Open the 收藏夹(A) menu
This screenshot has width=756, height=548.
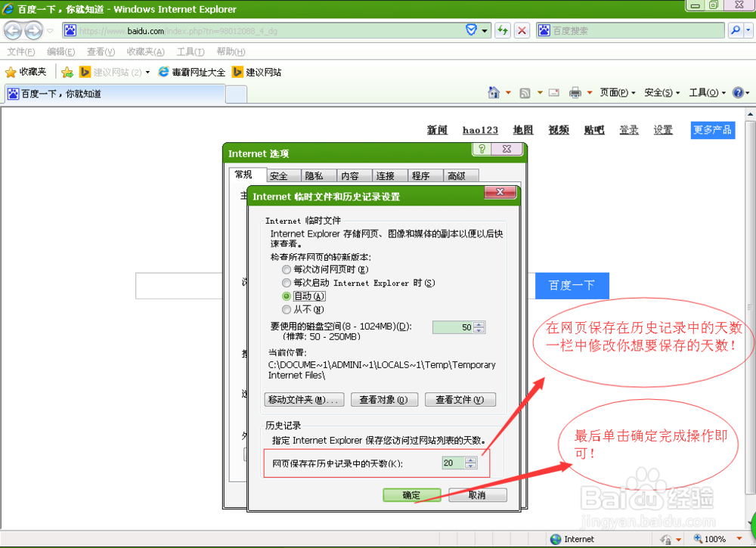click(x=146, y=51)
